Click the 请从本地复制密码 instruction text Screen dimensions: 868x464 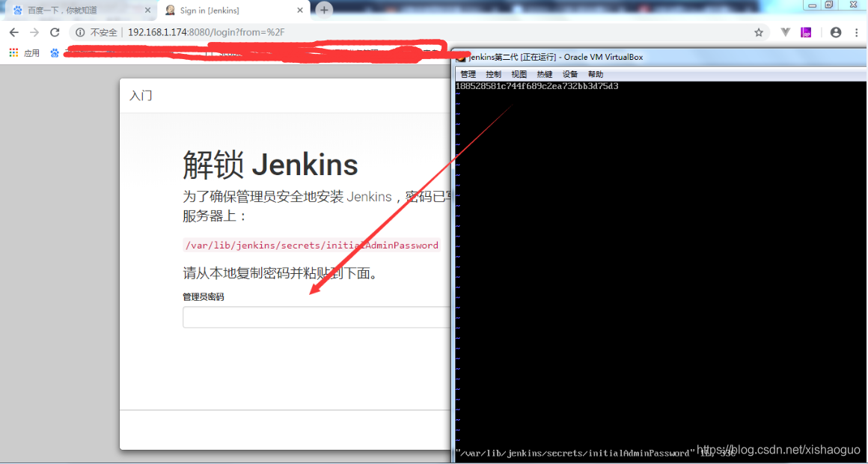282,273
